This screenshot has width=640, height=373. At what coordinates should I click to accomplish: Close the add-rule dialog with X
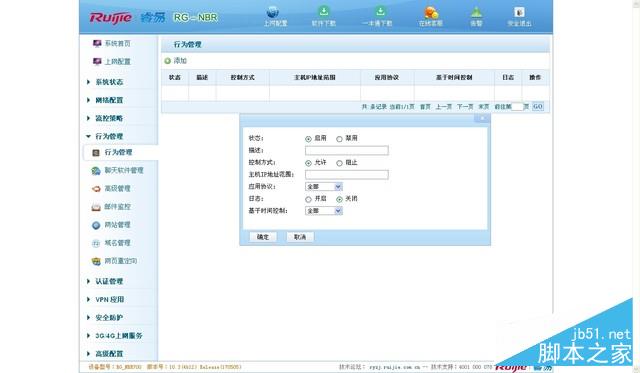click(482, 118)
